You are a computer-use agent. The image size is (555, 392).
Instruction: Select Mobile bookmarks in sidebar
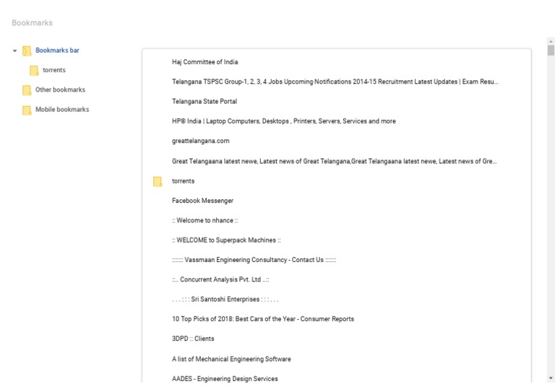tap(62, 110)
